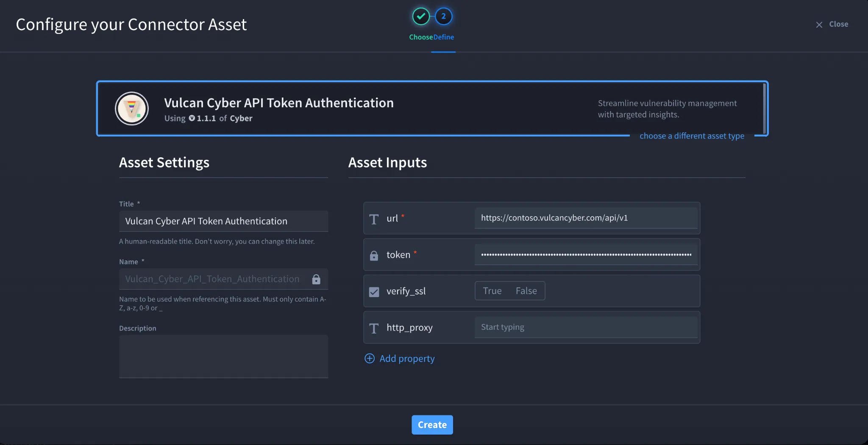Toggle the verify_ssl checkbox icon
868x445 pixels.
click(x=374, y=292)
